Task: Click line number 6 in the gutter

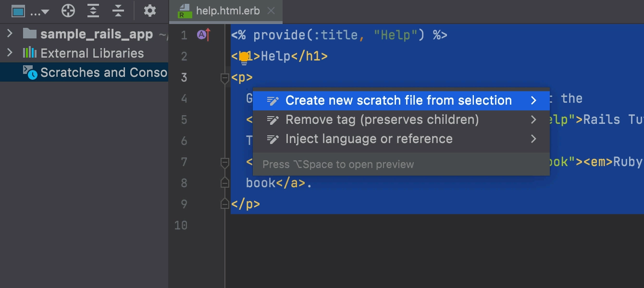Action: coord(184,141)
